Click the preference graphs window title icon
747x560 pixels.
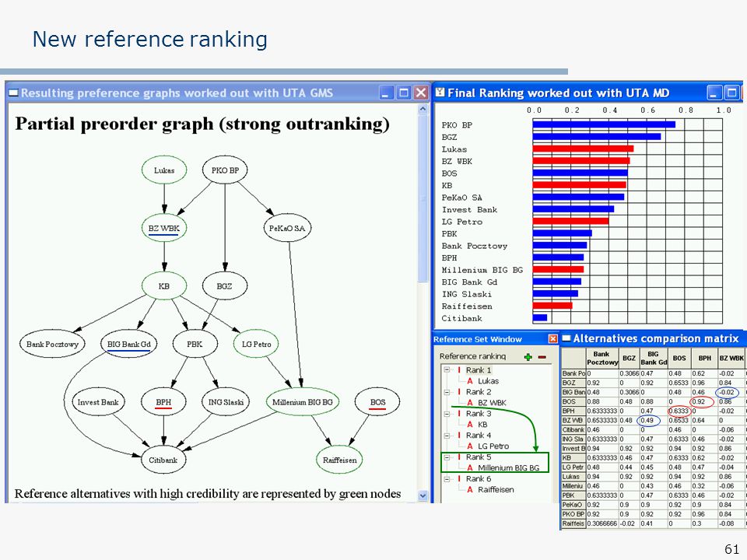[14, 93]
